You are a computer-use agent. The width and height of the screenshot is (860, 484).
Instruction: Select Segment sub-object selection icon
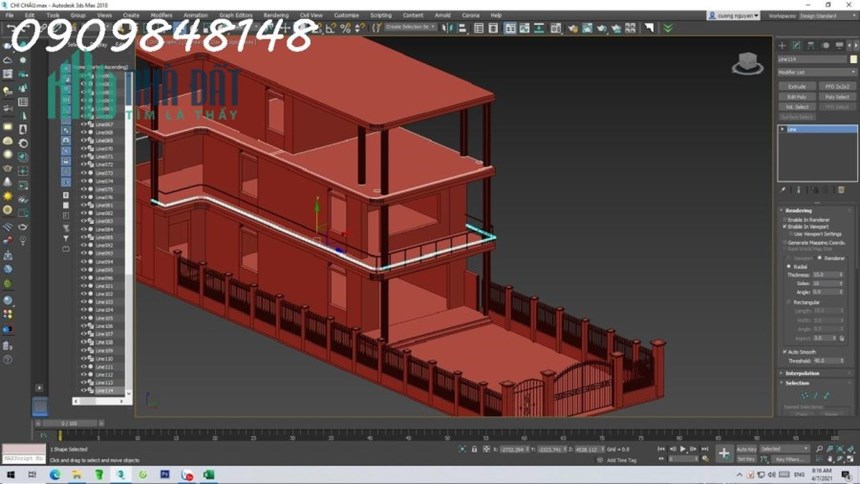coord(816,396)
